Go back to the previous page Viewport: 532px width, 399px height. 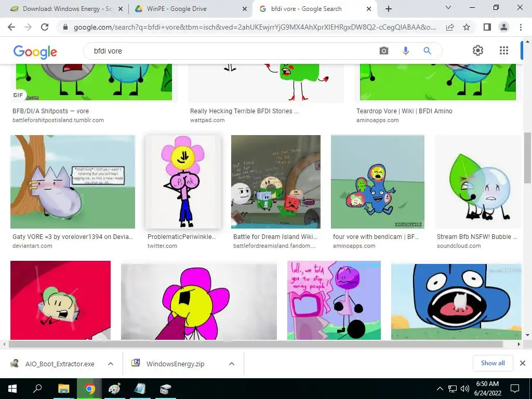pyautogui.click(x=11, y=27)
